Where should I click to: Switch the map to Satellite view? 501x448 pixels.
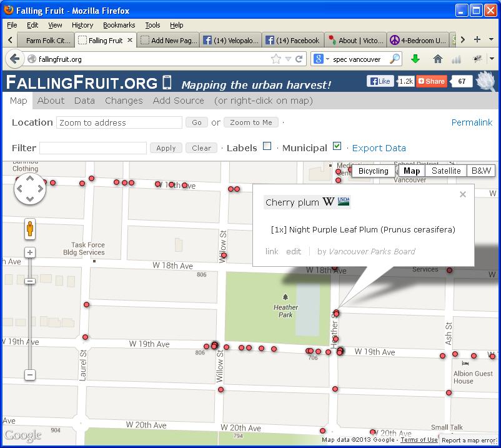click(x=446, y=171)
